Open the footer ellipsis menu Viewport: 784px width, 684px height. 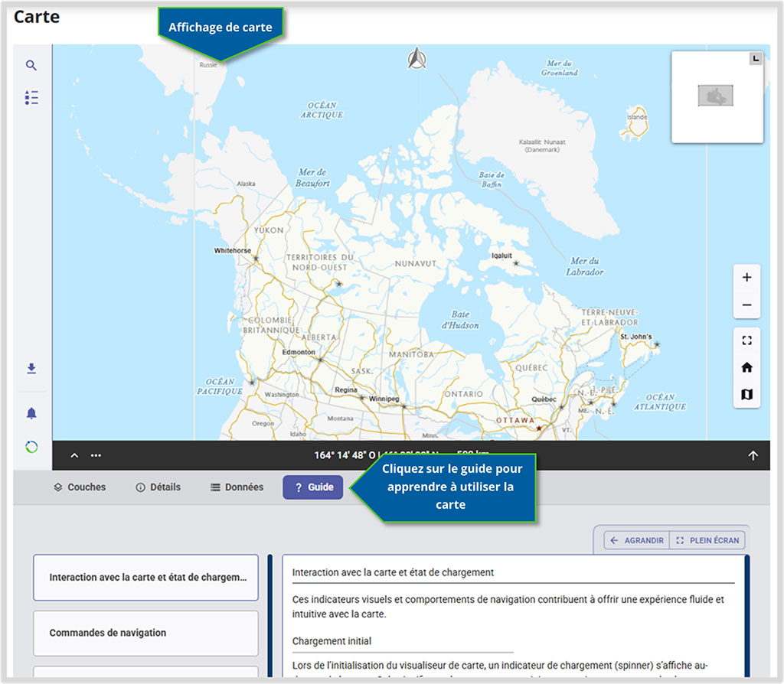96,454
